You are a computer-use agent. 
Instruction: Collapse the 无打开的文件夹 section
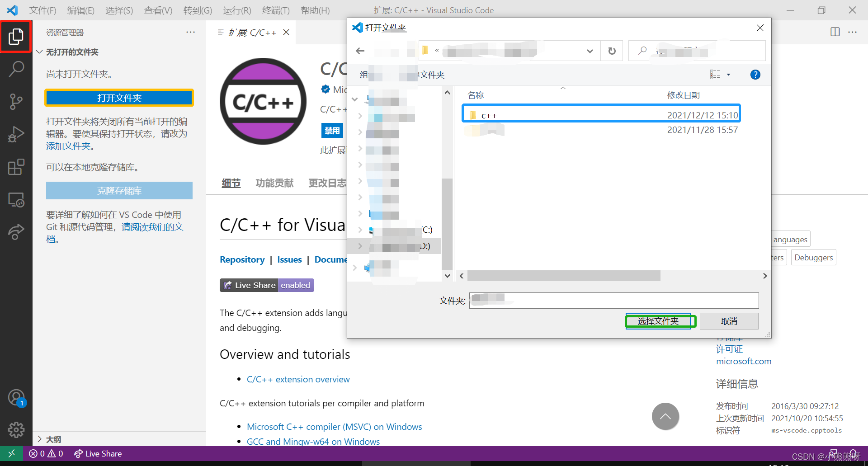39,52
